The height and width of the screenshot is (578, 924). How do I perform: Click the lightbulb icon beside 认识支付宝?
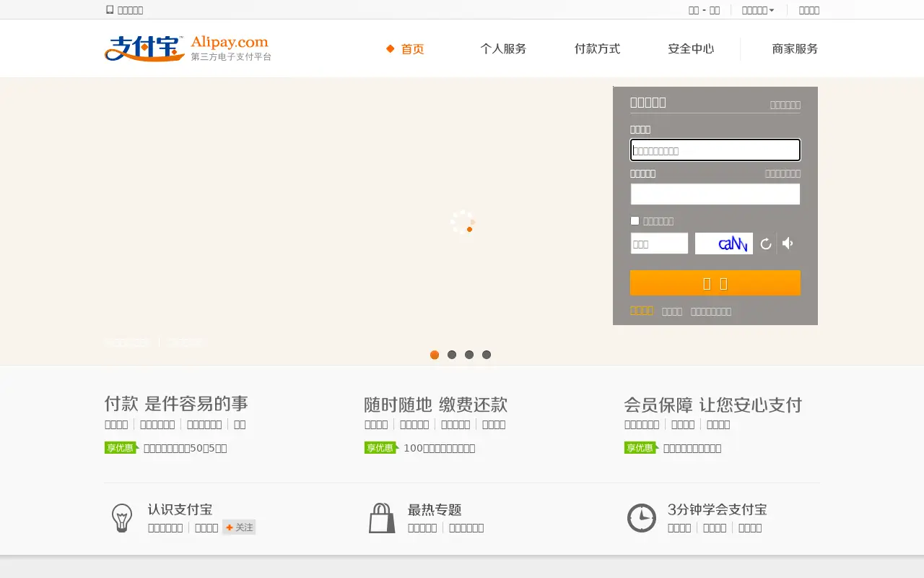[122, 518]
